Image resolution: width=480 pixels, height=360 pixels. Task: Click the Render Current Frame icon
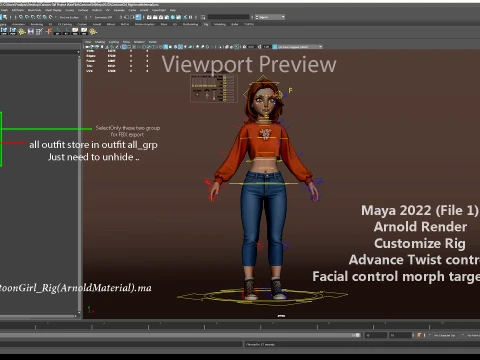click(155, 17)
